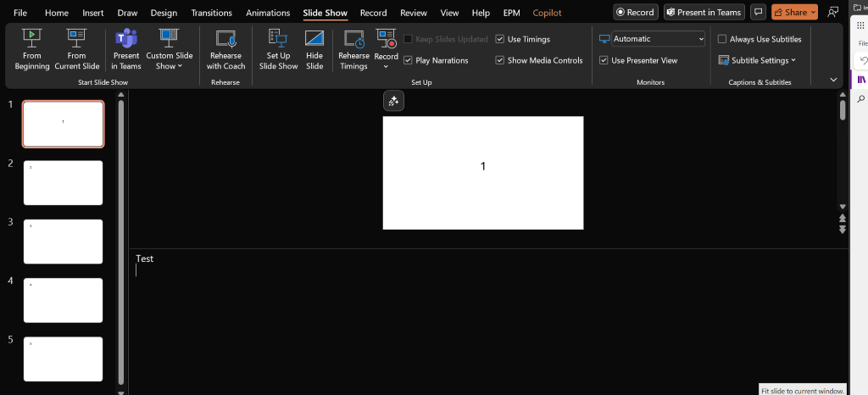Open the Automatic monitor dropdown
Image resolution: width=868 pixels, height=395 pixels.
coord(658,39)
